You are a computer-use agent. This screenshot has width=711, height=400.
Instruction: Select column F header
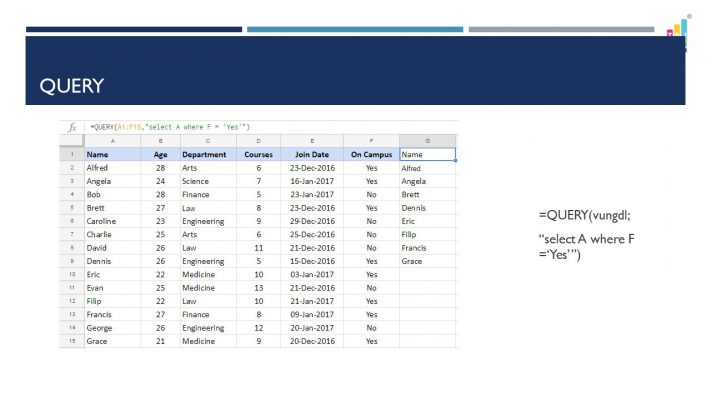click(x=371, y=141)
